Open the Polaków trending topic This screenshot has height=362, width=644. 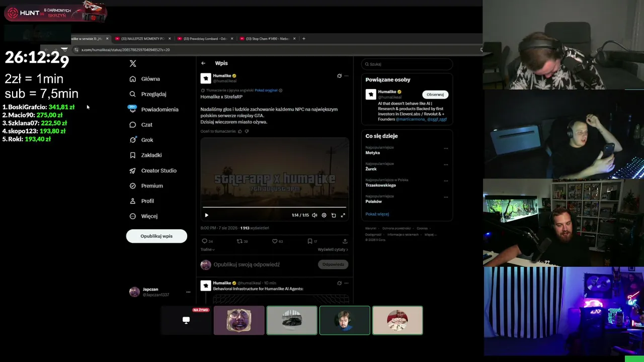tap(373, 202)
